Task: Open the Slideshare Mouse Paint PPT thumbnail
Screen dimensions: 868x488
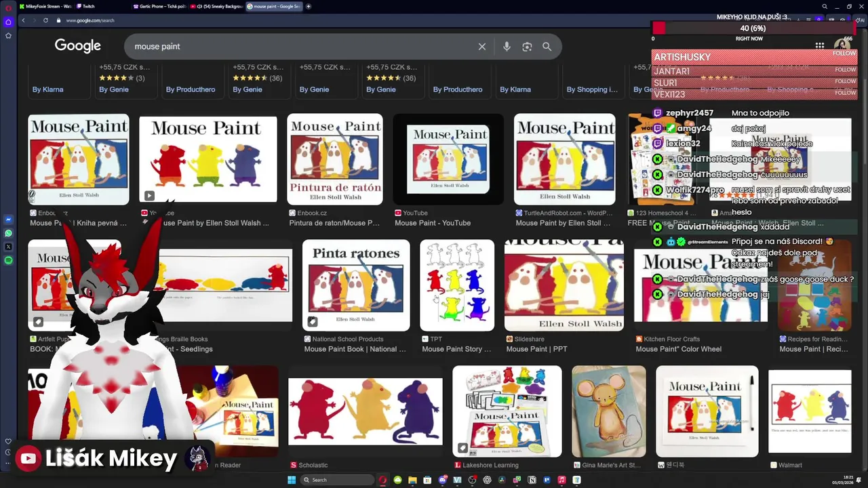Action: 564,285
